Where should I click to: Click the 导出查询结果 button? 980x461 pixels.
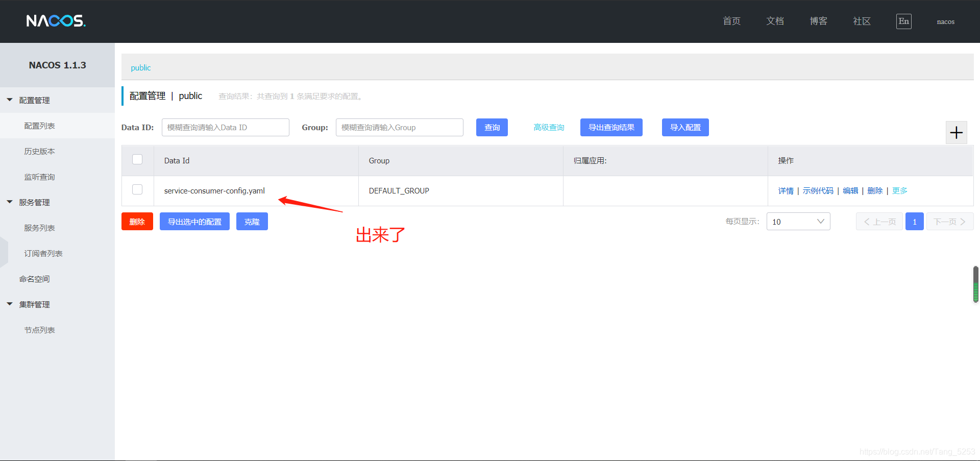click(611, 128)
